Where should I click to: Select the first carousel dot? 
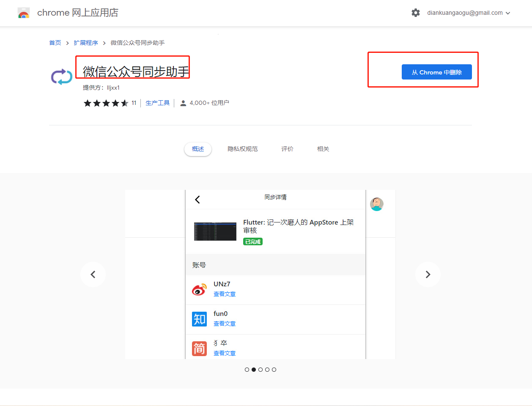coord(247,370)
